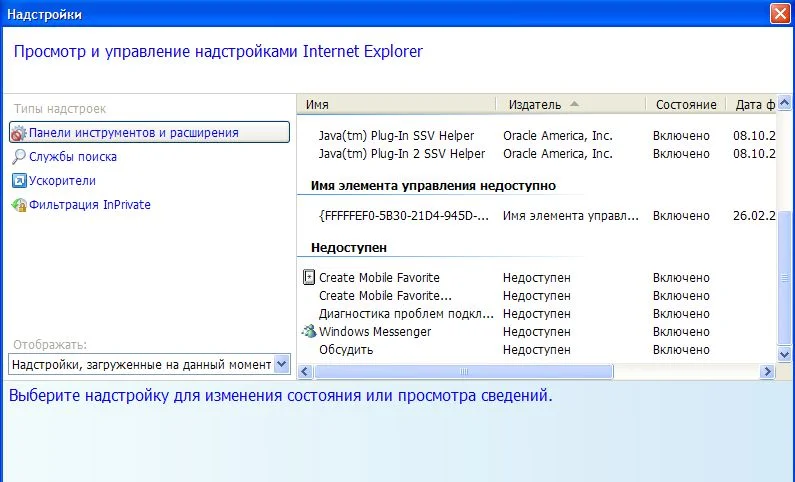The image size is (795, 482).
Task: Select Панели инструментов и расширения category
Action: pyautogui.click(x=150, y=132)
